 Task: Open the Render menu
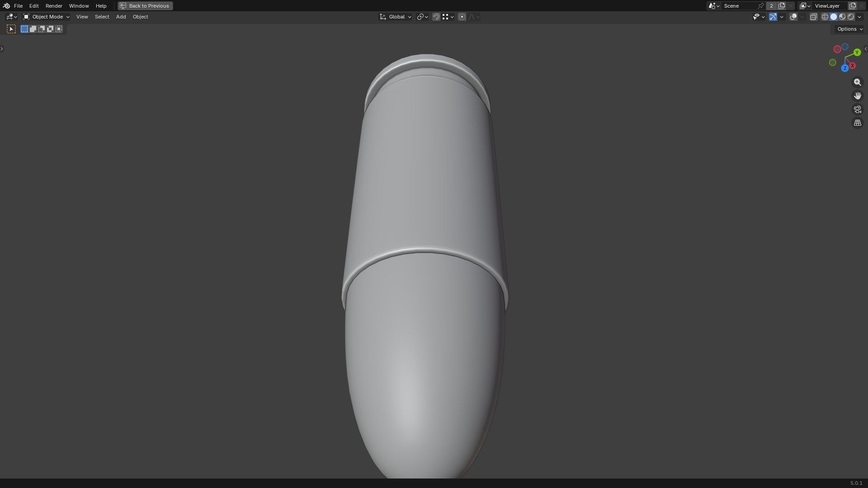coord(54,6)
